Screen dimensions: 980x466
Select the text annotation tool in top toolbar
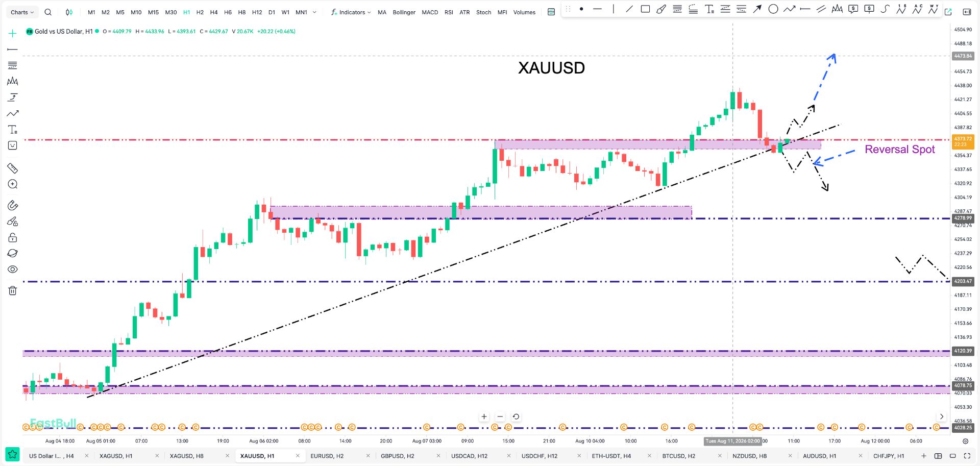pos(709,9)
